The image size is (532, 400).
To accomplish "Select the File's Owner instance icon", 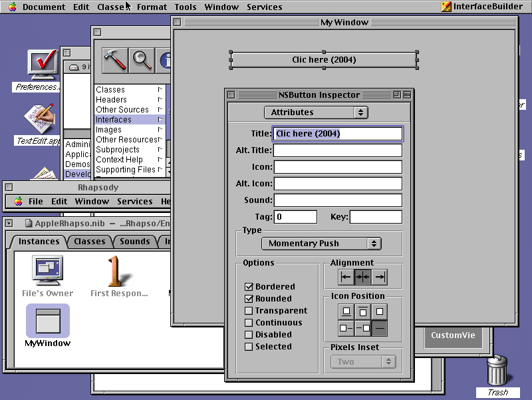I will coord(47,271).
